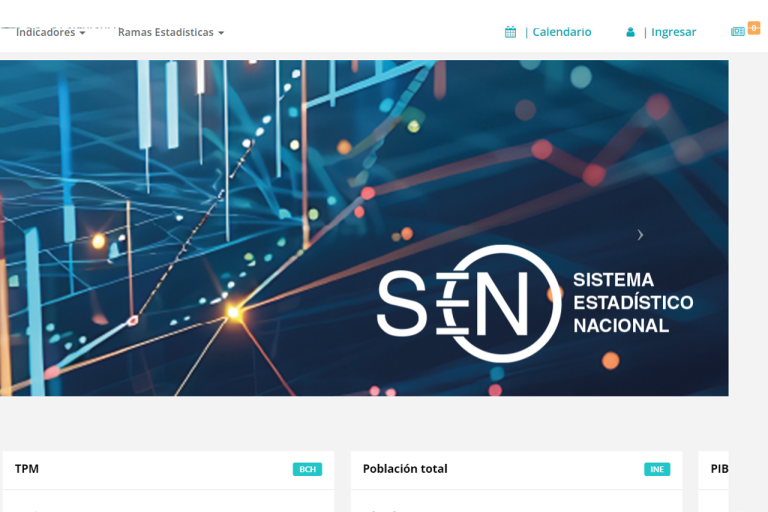Click the BCH source badge
The height and width of the screenshot is (512, 768).
pyautogui.click(x=307, y=469)
